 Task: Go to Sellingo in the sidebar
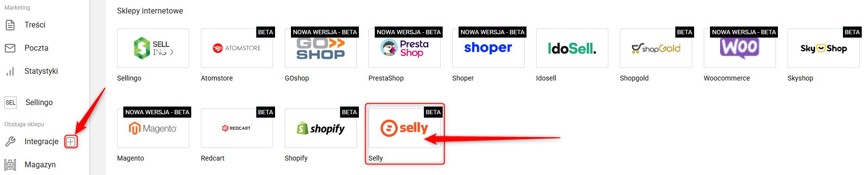(x=39, y=103)
